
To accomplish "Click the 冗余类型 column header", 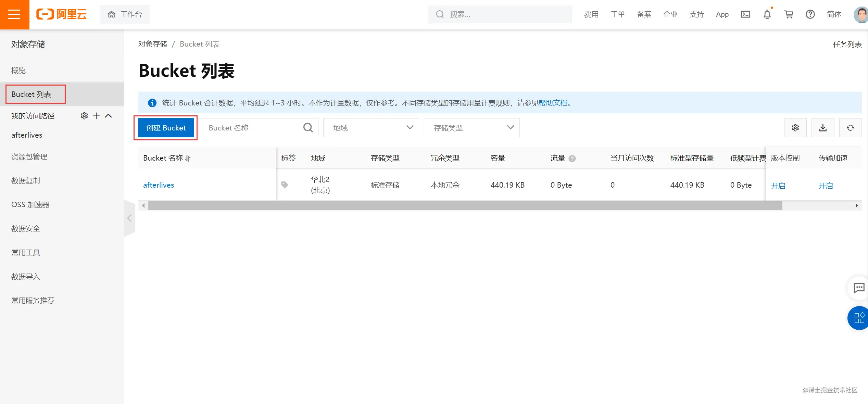I will (445, 158).
